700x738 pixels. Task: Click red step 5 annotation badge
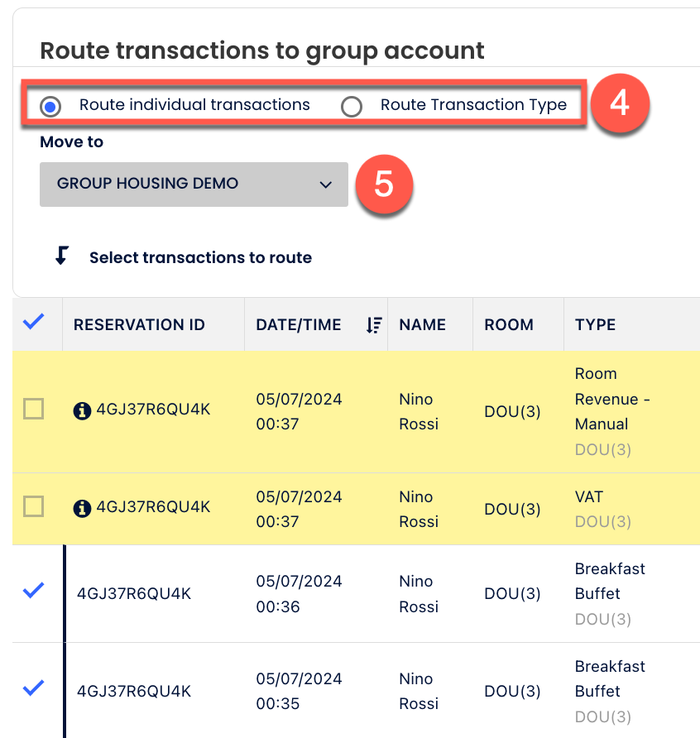(x=384, y=184)
